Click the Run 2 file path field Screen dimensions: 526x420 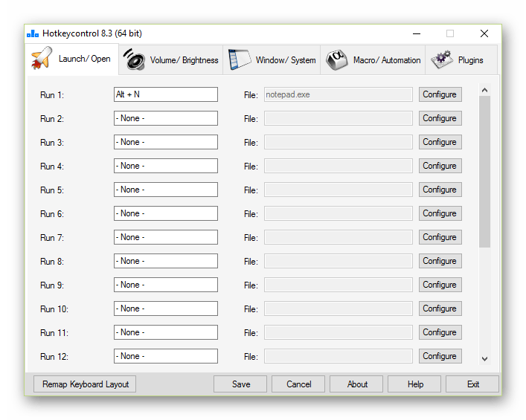click(x=338, y=118)
